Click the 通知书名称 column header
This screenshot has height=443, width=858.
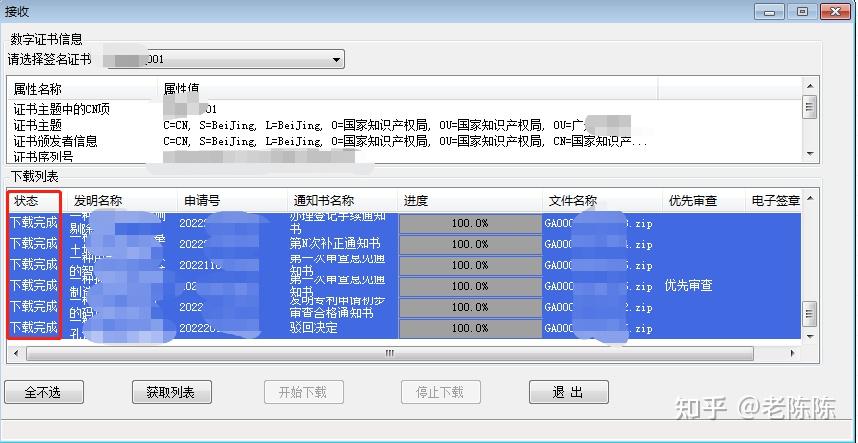point(343,201)
